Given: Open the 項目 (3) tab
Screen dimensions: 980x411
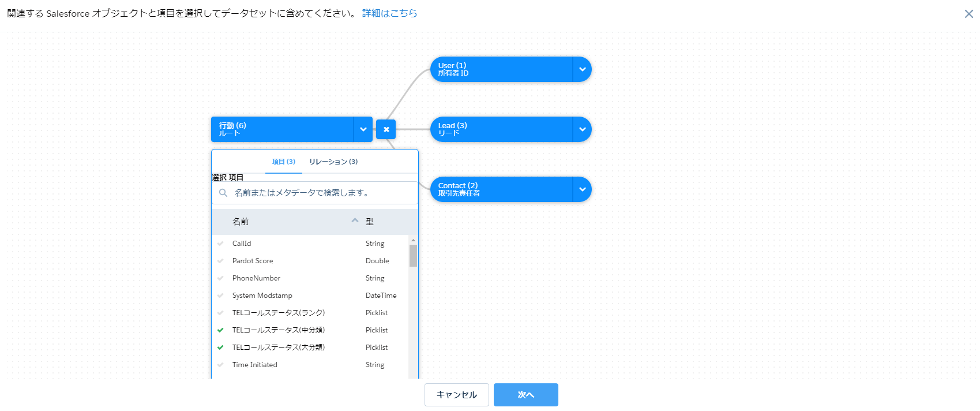Looking at the screenshot, I should (x=283, y=162).
